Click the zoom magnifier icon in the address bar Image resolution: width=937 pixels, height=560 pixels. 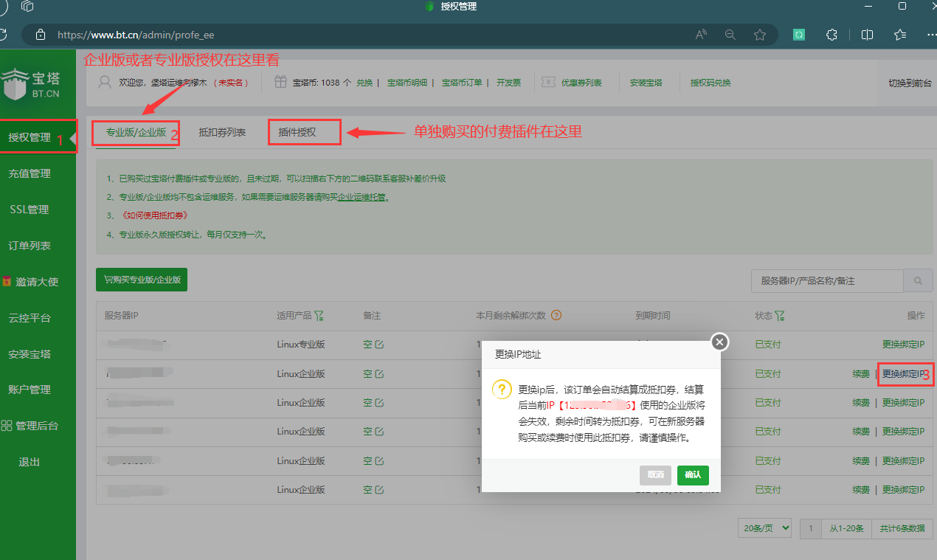point(730,34)
